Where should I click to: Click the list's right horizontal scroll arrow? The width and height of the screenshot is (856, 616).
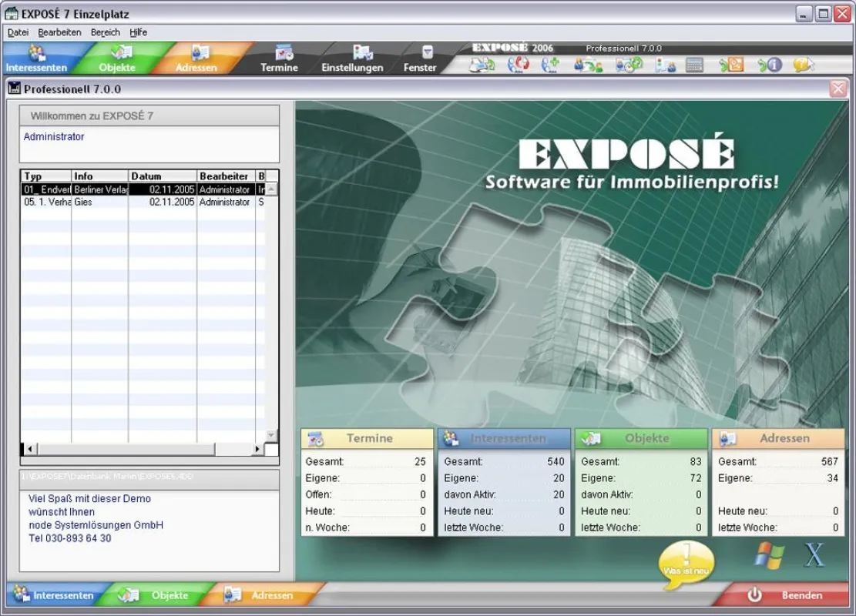click(257, 449)
